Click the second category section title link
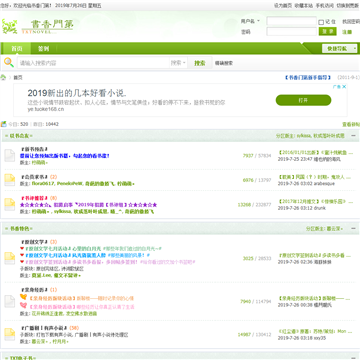This screenshot has width=360, height=360. (19, 229)
